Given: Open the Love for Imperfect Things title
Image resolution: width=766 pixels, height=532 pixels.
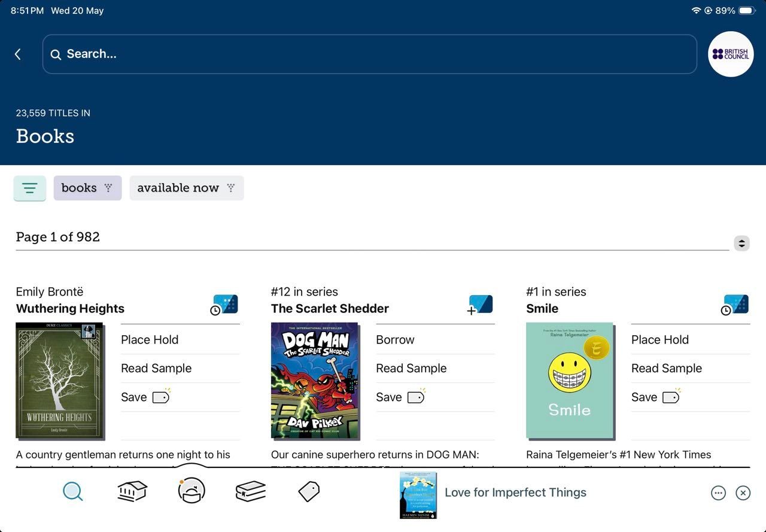Looking at the screenshot, I should [x=515, y=493].
